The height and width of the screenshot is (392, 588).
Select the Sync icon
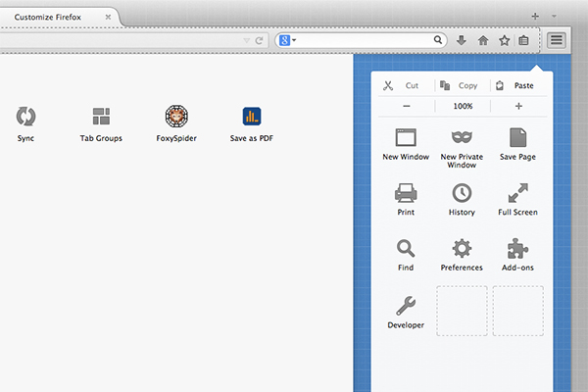point(25,117)
